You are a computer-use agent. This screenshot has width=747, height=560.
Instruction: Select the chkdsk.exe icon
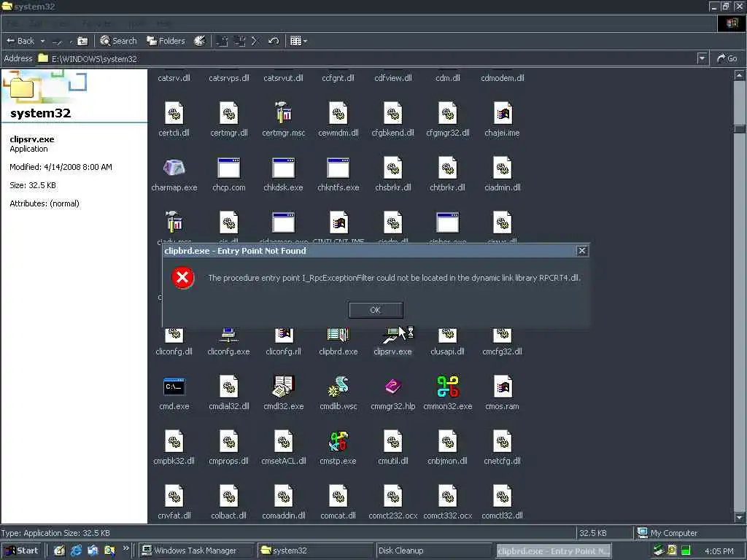(284, 168)
